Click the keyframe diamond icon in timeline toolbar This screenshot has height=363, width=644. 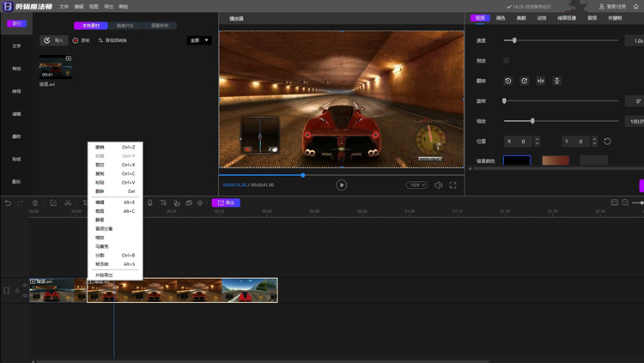tap(200, 203)
